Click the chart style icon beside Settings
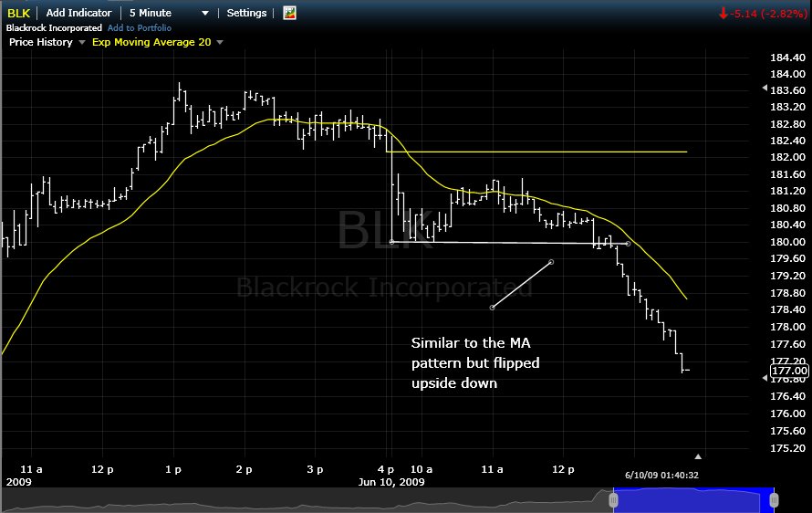This screenshot has height=513, width=812. click(x=289, y=13)
